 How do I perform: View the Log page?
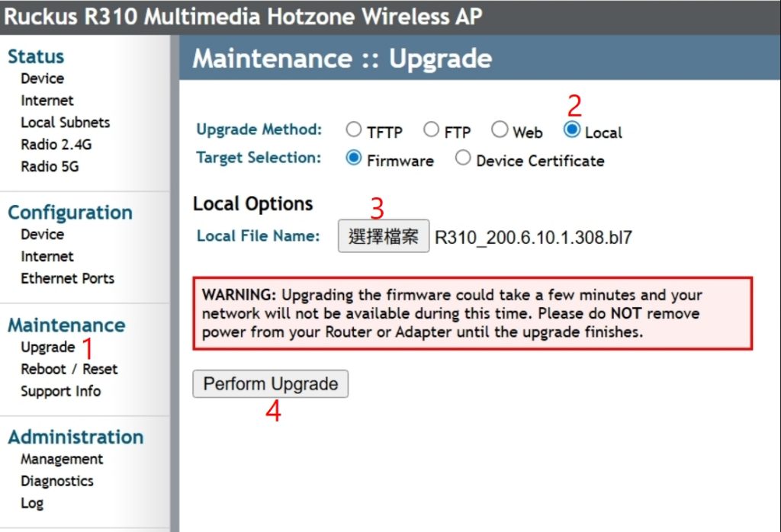click(32, 504)
